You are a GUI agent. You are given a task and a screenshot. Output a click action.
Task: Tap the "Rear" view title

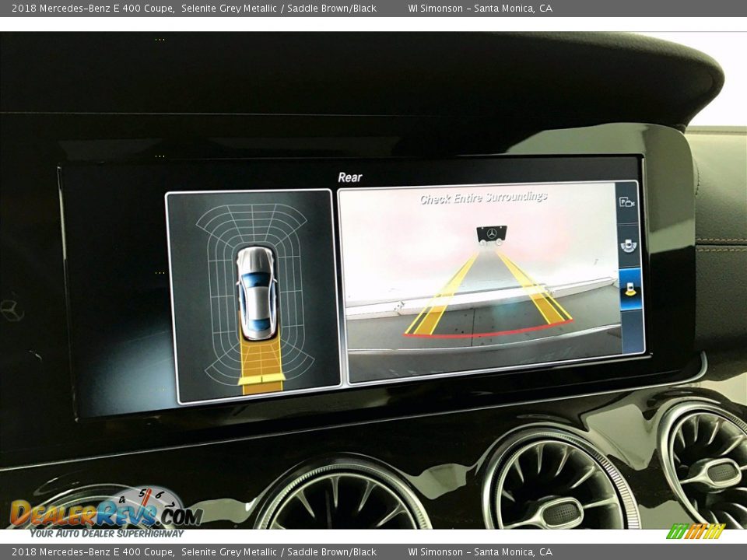(x=349, y=177)
